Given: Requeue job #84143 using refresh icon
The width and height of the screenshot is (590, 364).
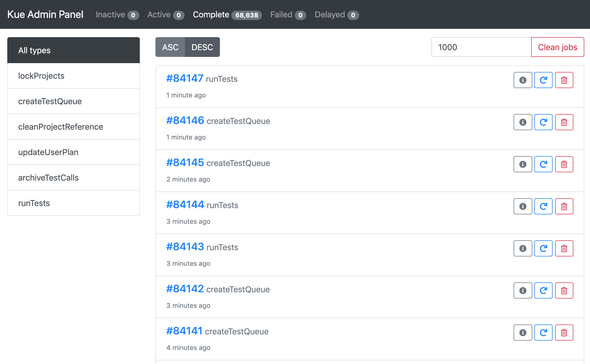Looking at the screenshot, I should pos(543,248).
